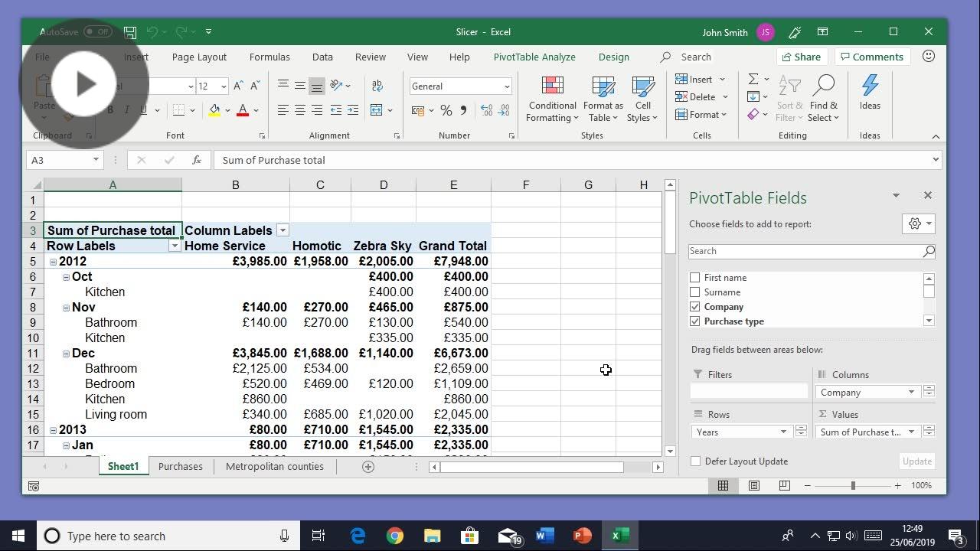Click the Format cells button
Image resolution: width=980 pixels, height=551 pixels.
pyautogui.click(x=701, y=114)
